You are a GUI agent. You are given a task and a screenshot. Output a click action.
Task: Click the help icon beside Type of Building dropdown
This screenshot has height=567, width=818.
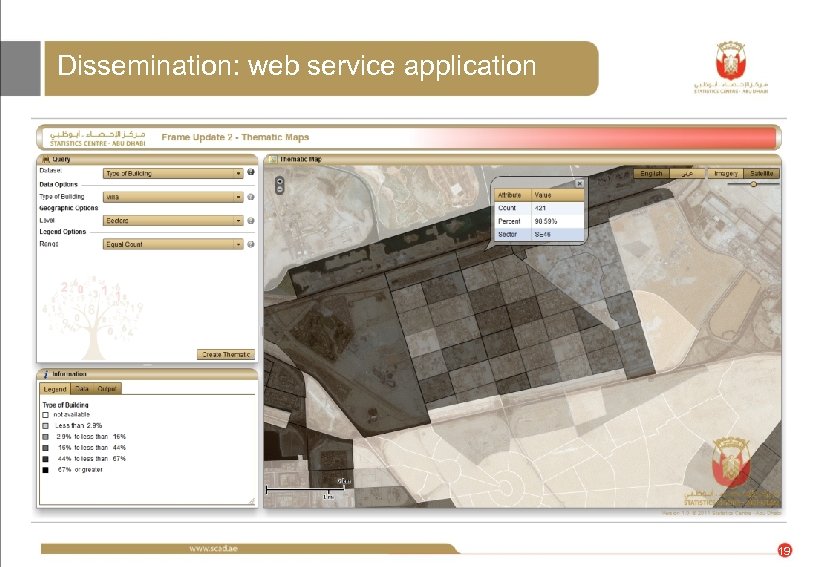(x=251, y=197)
